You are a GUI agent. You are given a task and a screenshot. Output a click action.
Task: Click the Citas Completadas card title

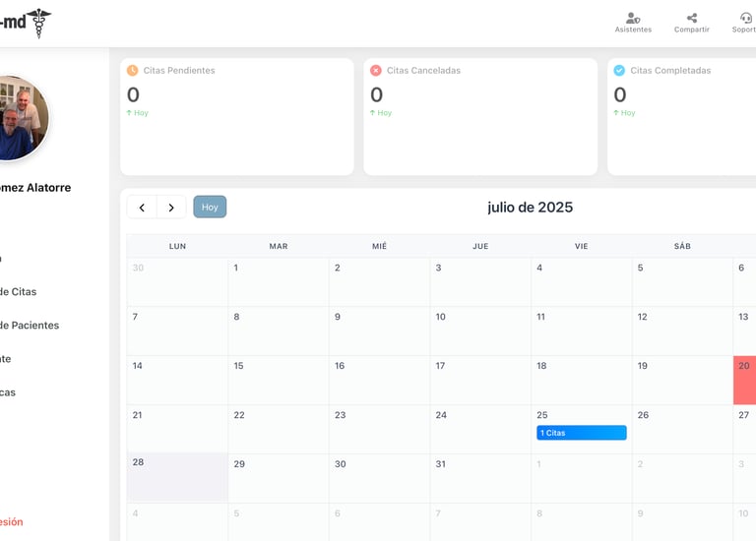click(670, 71)
